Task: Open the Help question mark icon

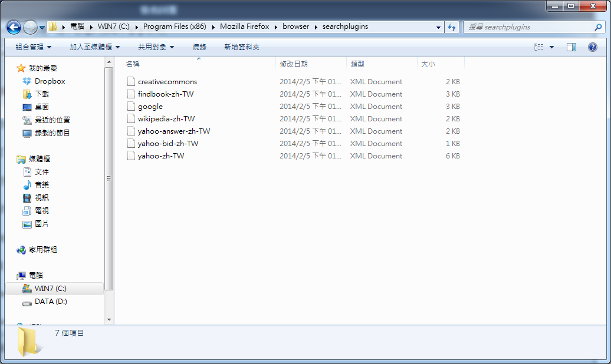Action: click(592, 47)
